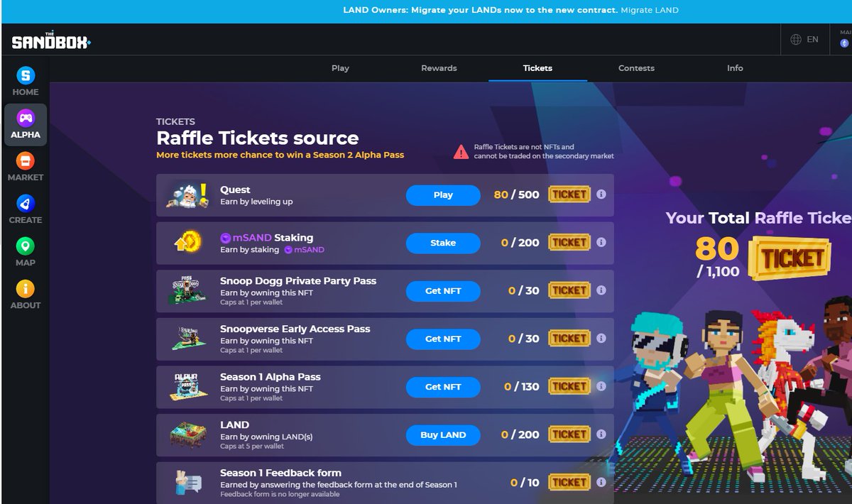Click the ticket icon in the LAND row
Image resolution: width=852 pixels, height=504 pixels.
tap(569, 434)
